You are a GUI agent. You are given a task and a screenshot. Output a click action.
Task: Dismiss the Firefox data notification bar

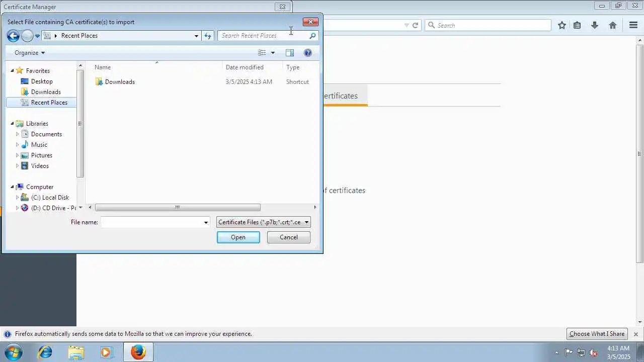pyautogui.click(x=636, y=334)
